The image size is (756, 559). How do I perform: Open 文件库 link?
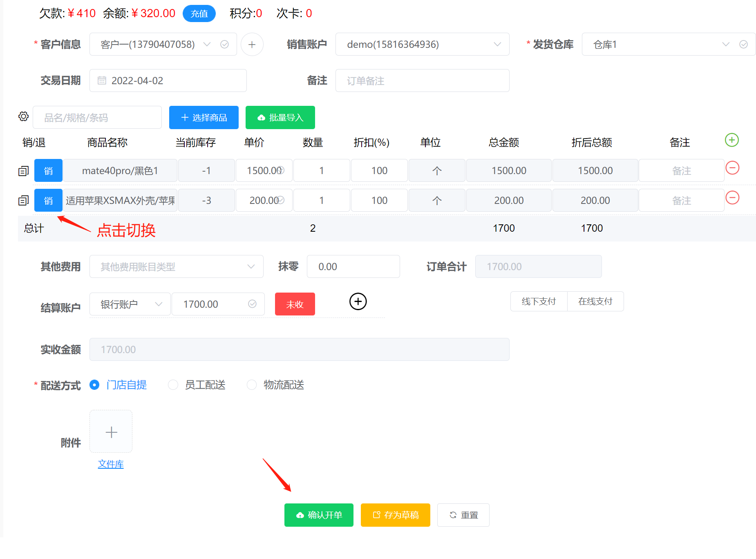tap(111, 464)
